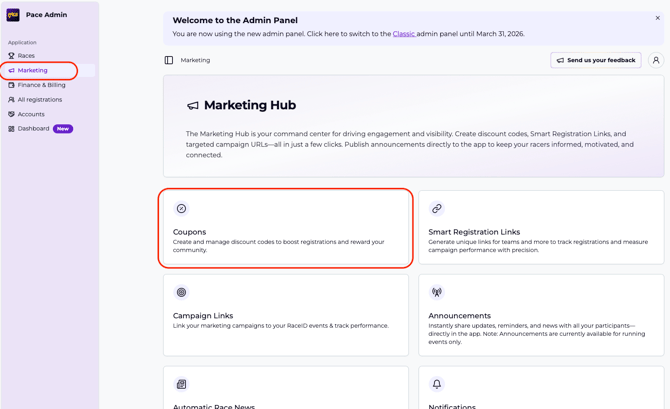Dismiss the welcome banner
The image size is (670, 409).
(657, 18)
